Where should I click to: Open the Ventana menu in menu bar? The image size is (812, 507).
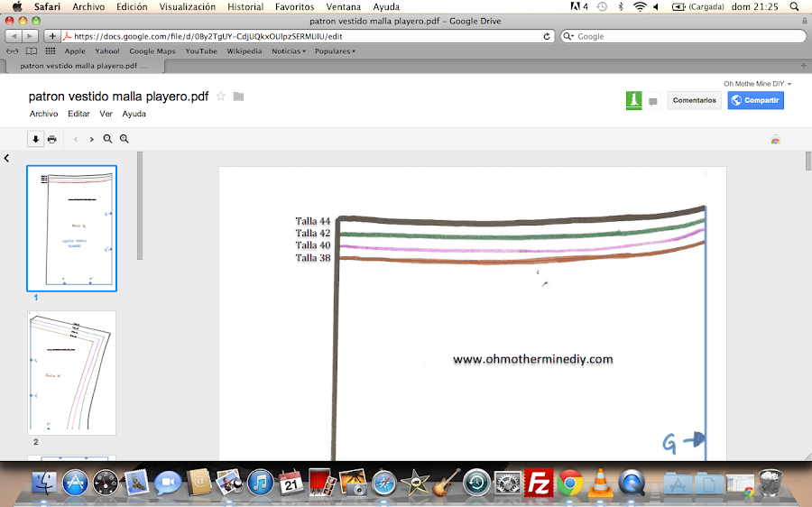(344, 6)
